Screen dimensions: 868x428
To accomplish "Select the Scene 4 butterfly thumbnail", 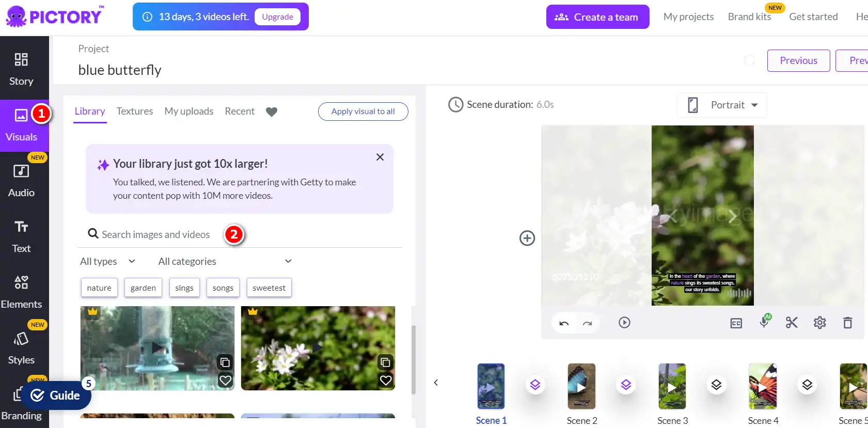I will click(763, 386).
